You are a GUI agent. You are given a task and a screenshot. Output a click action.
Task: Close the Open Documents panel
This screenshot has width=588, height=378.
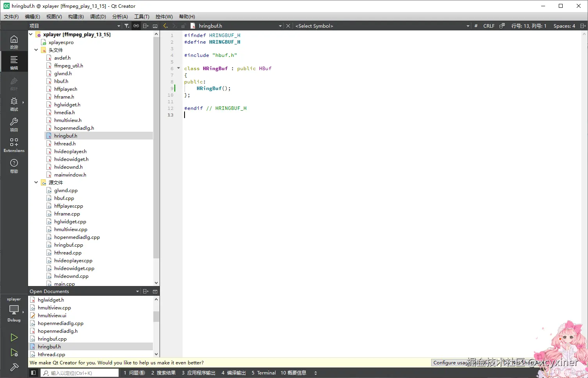tap(155, 291)
